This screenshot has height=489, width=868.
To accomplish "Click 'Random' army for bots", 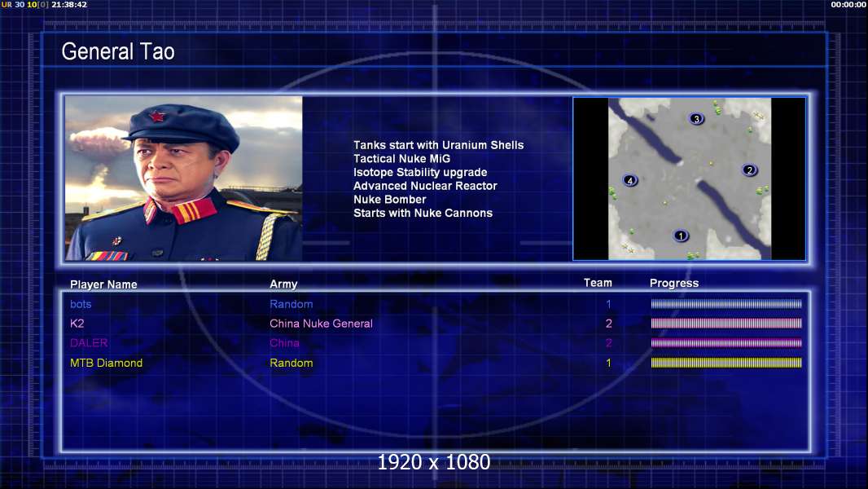I will point(292,304).
